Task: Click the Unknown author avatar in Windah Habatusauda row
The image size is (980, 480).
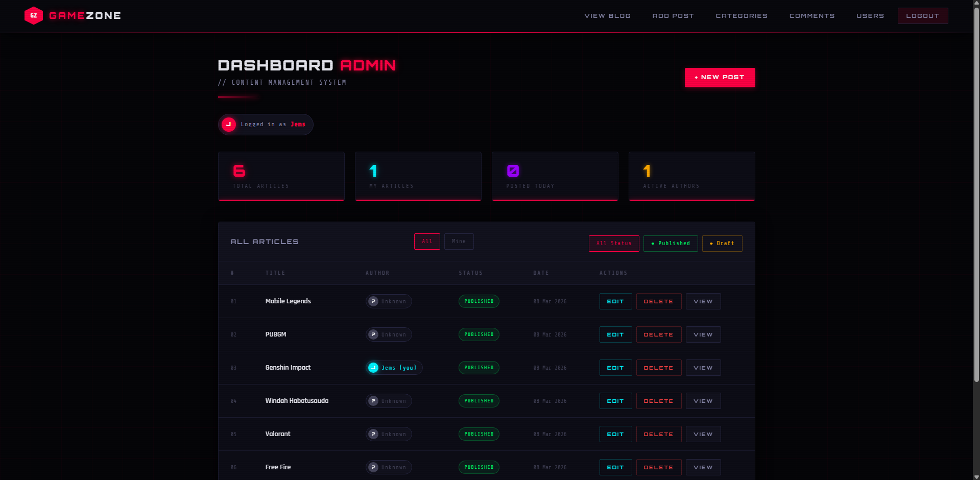Action: [x=373, y=401]
